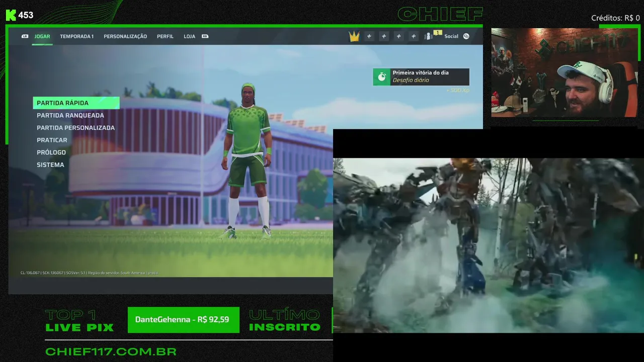The width and height of the screenshot is (644, 362).
Task: Click the server region version text
Action: [89, 273]
